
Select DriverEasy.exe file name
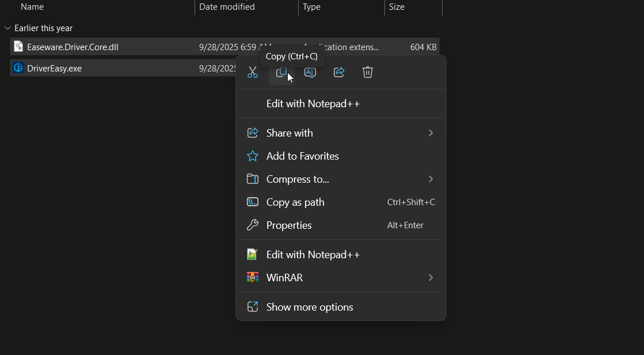click(54, 68)
